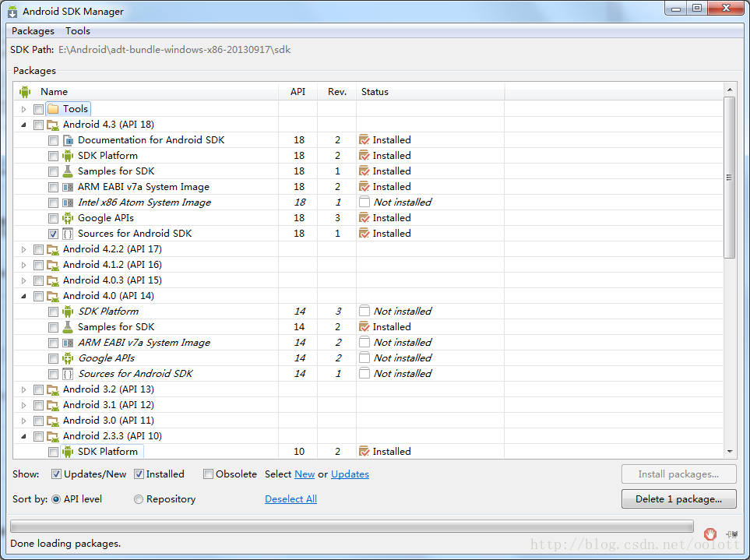The height and width of the screenshot is (560, 750).
Task: Collapse the Android 2.3.3 (API 10) node
Action: click(x=23, y=436)
